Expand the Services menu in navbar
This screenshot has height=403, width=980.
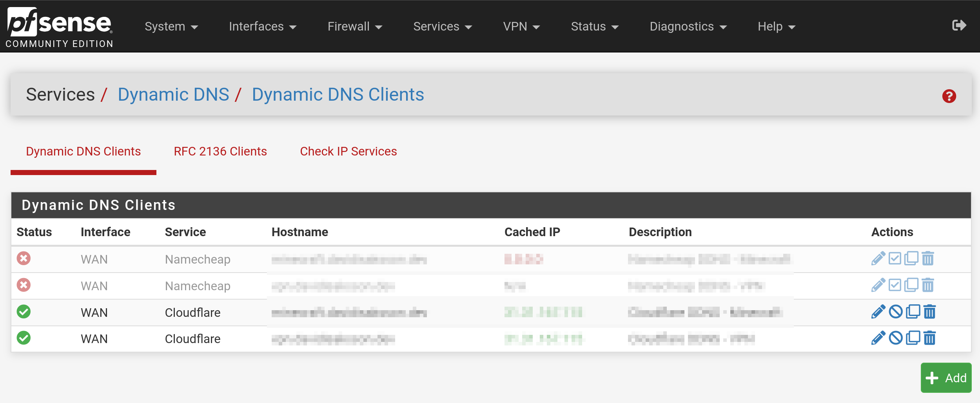(x=443, y=27)
